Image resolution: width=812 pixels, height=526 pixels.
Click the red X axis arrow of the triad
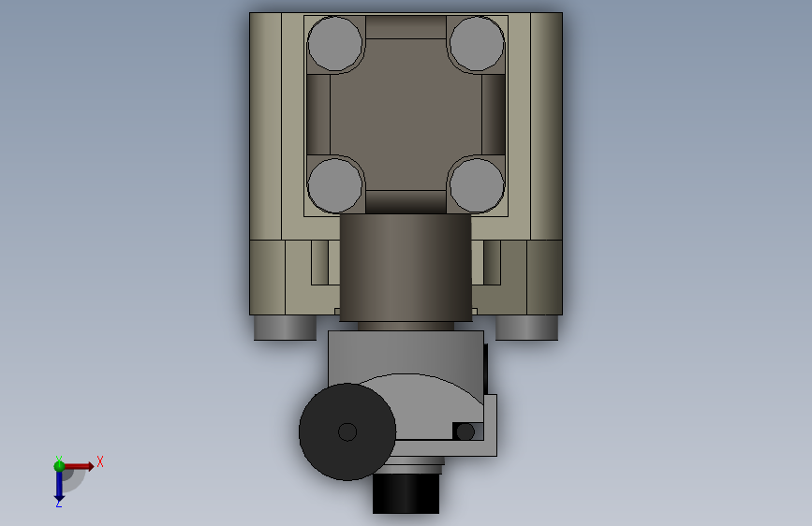coord(79,466)
